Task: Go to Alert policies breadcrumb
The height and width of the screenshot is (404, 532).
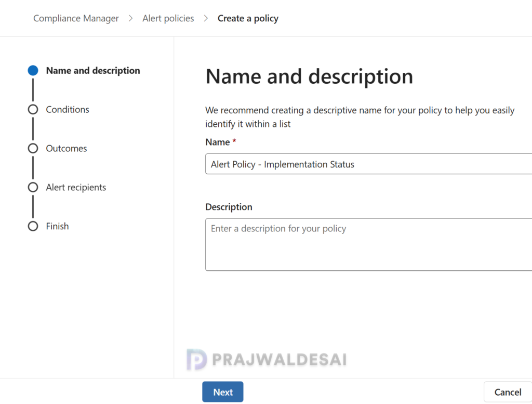Action: pos(168,18)
